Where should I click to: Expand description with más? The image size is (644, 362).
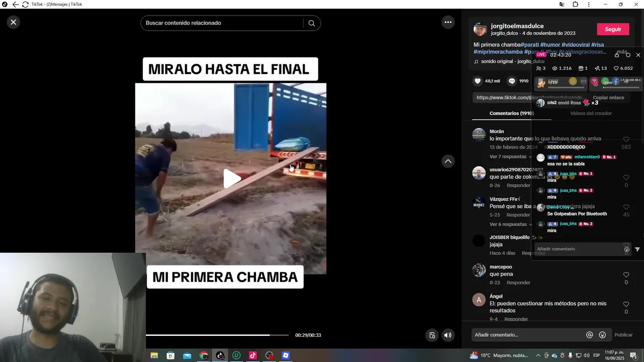click(622, 52)
